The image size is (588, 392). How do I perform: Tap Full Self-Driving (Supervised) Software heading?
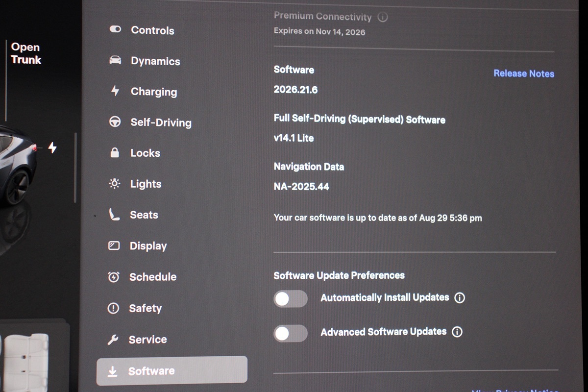point(359,119)
